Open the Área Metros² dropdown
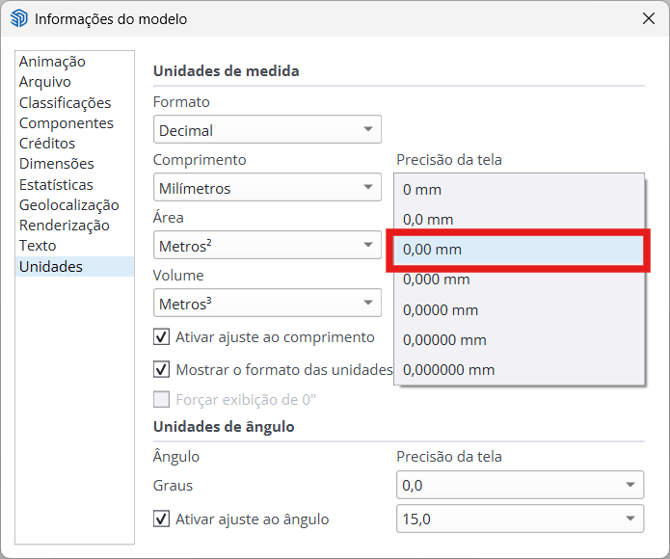Image resolution: width=670 pixels, height=559 pixels. tap(267, 246)
